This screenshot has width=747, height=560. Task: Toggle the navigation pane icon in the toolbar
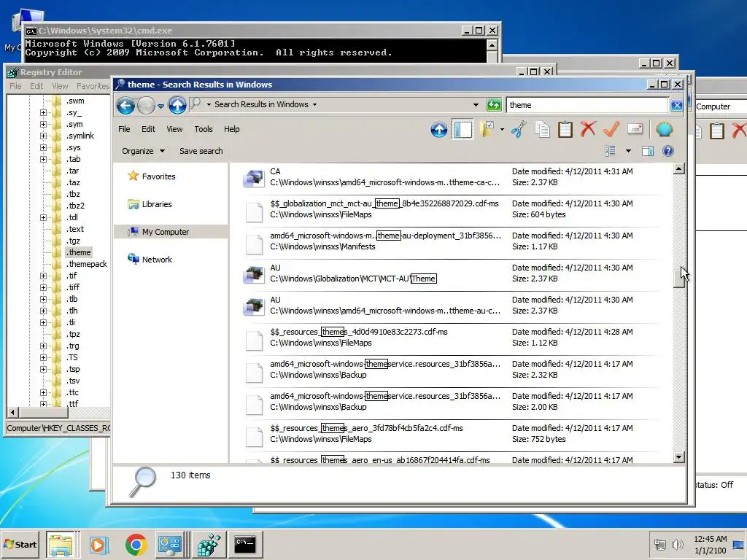[x=462, y=130]
